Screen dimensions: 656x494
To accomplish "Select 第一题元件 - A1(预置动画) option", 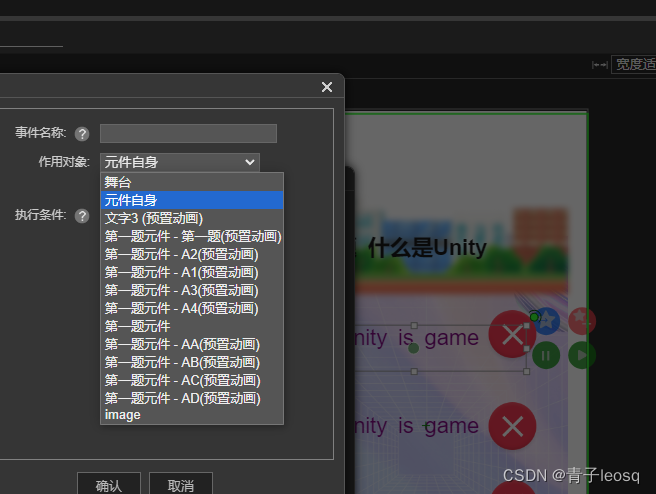I will 192,272.
